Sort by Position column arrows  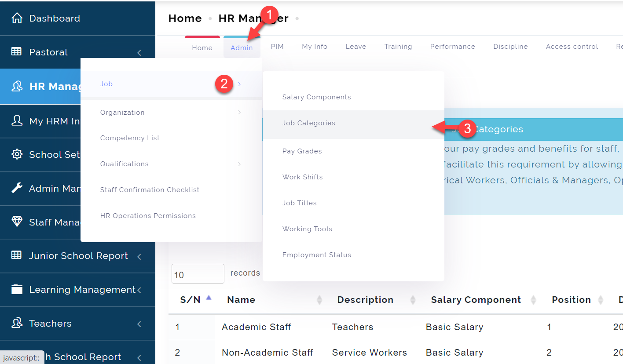click(601, 300)
